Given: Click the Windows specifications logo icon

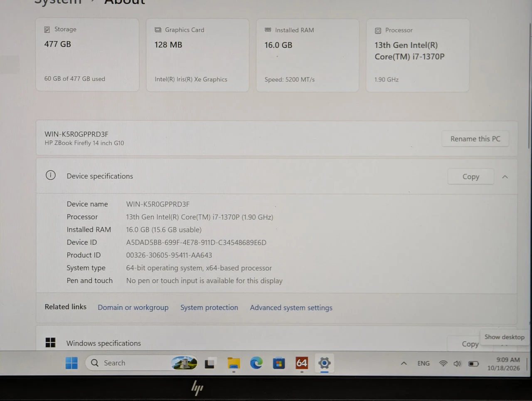Looking at the screenshot, I should pyautogui.click(x=50, y=342).
